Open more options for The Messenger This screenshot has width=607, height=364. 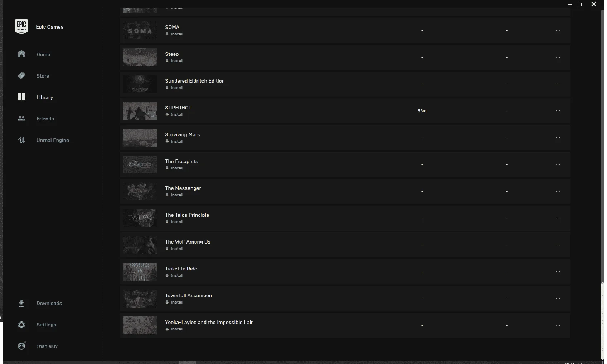558,191
